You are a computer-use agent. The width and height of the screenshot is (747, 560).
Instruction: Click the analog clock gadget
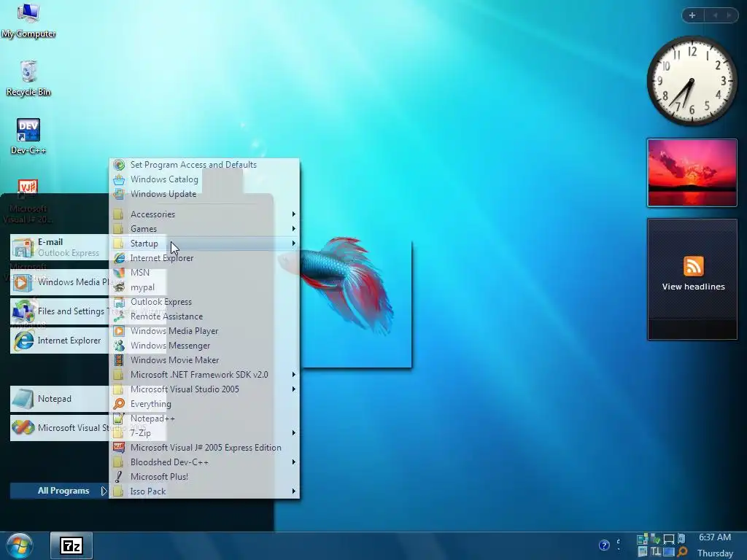click(692, 81)
